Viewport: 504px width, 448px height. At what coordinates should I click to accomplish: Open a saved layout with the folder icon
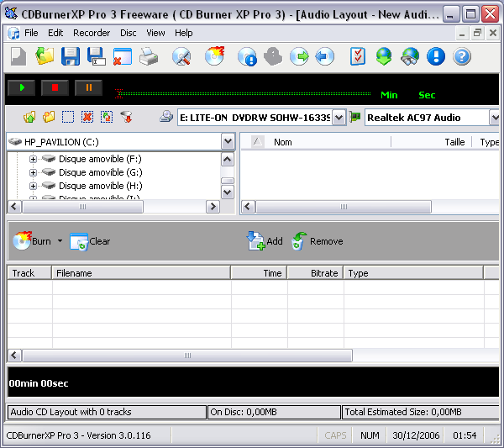(x=45, y=56)
